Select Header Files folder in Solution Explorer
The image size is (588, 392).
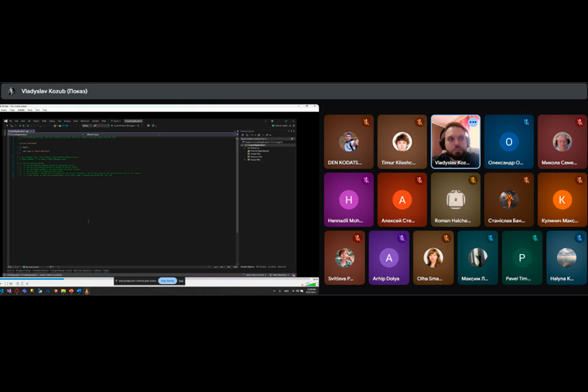[255, 154]
